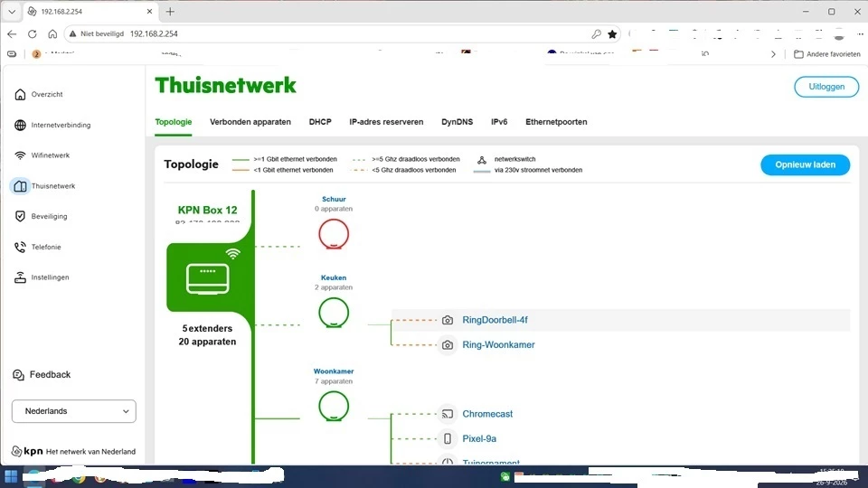The width and height of the screenshot is (868, 488).
Task: Click the Internetverbinding globe icon
Action: [x=20, y=125]
